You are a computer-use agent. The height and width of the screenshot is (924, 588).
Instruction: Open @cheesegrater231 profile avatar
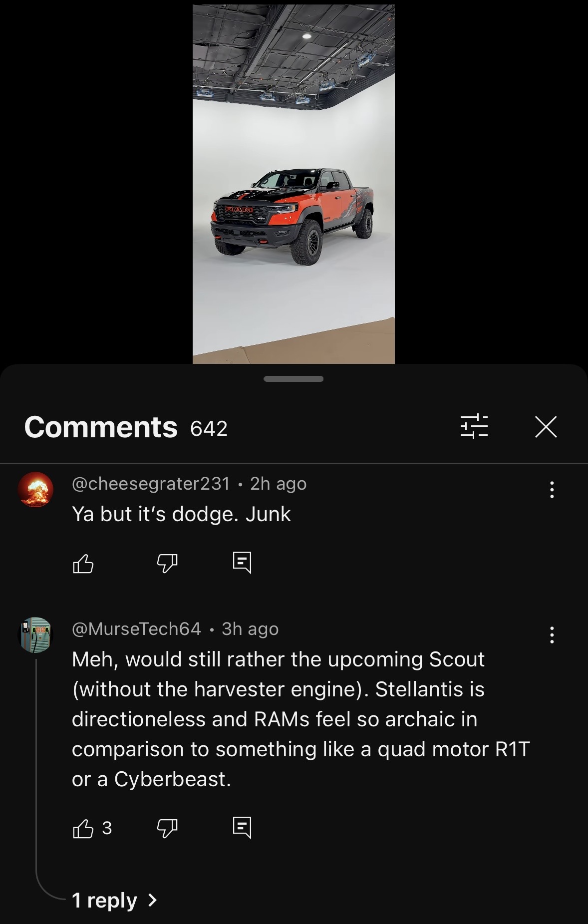[x=35, y=490]
